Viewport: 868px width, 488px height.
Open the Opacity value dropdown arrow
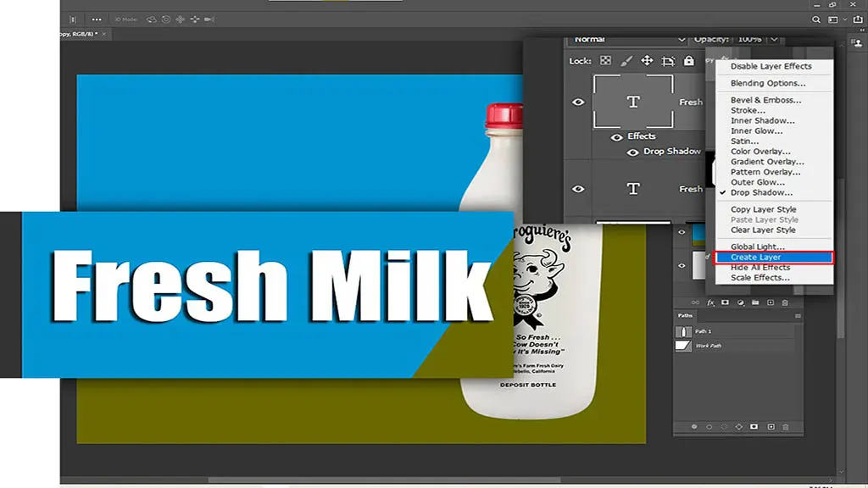774,39
